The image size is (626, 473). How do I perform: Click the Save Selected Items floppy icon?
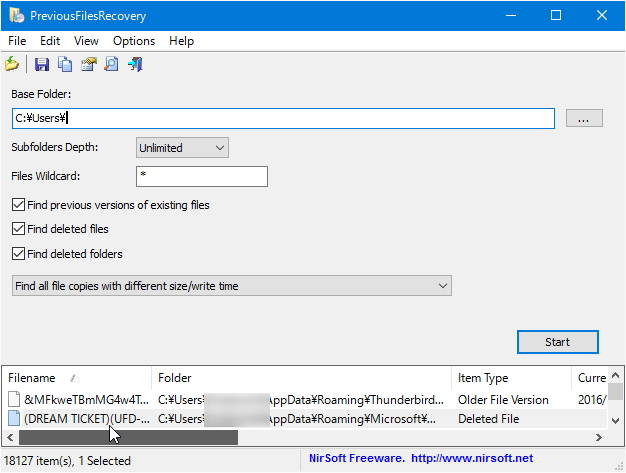pos(42,64)
